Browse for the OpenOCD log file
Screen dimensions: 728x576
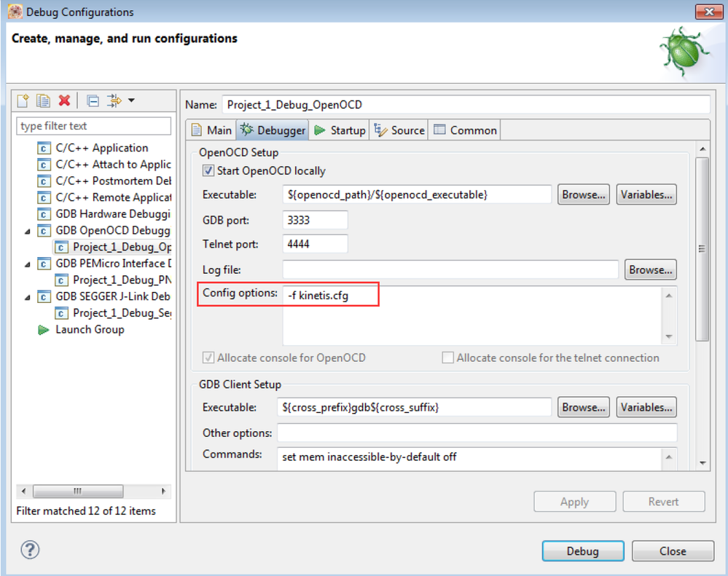650,269
